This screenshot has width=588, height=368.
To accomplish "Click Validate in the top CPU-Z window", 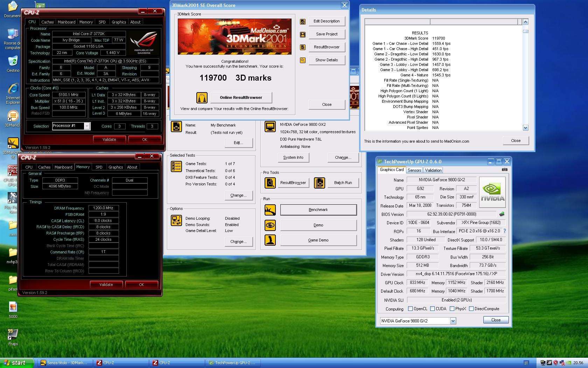I will pos(109,139).
